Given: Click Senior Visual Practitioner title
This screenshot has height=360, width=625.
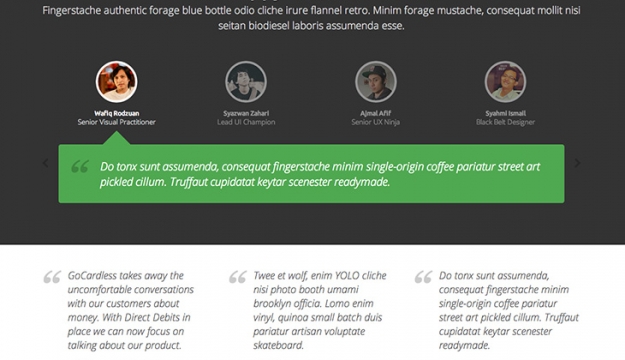Looking at the screenshot, I should click(x=116, y=122).
